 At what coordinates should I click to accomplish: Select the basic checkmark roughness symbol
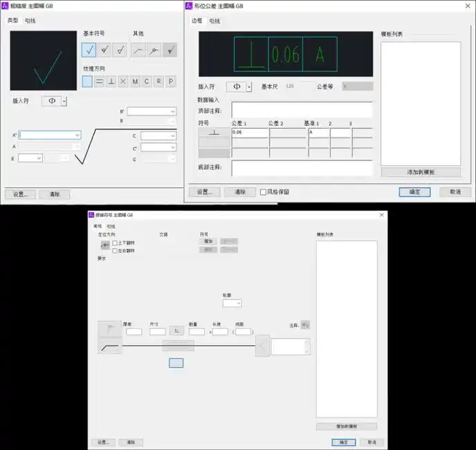pos(89,50)
